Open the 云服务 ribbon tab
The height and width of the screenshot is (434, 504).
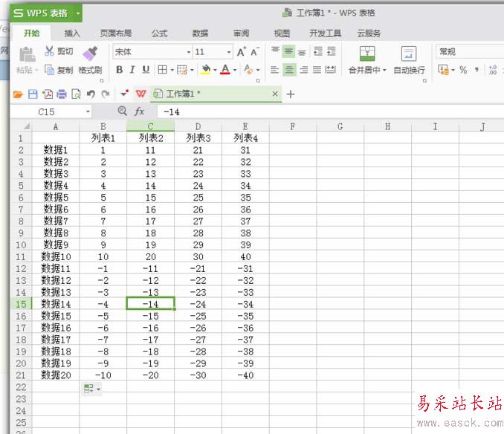(x=369, y=33)
